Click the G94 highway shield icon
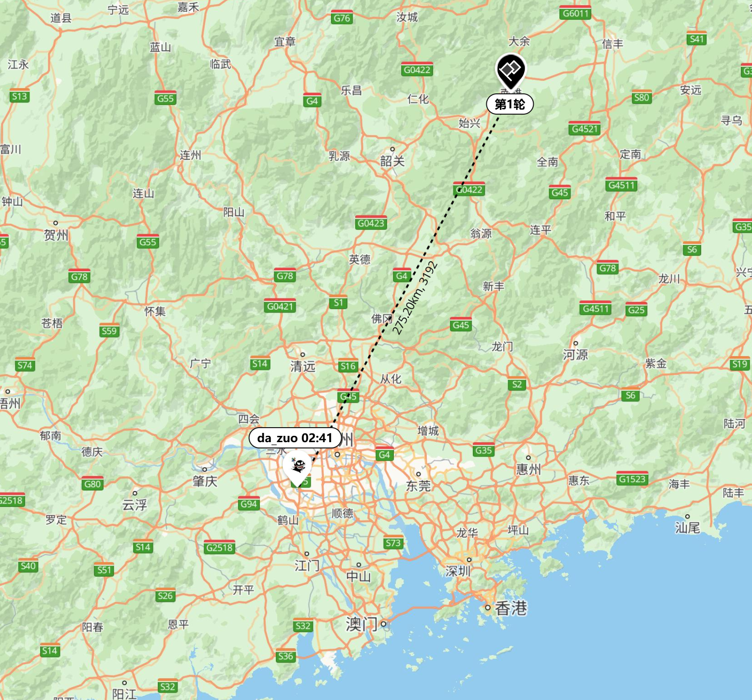This screenshot has height=700, width=752. (249, 504)
